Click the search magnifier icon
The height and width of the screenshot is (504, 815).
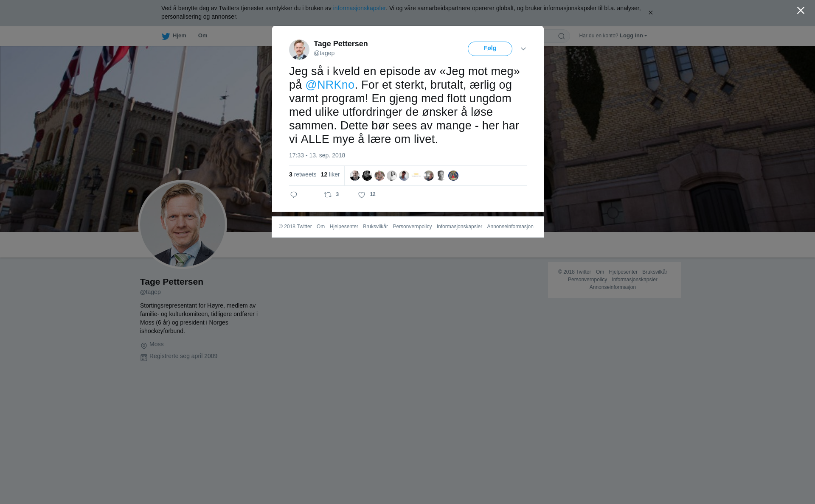pos(562,36)
